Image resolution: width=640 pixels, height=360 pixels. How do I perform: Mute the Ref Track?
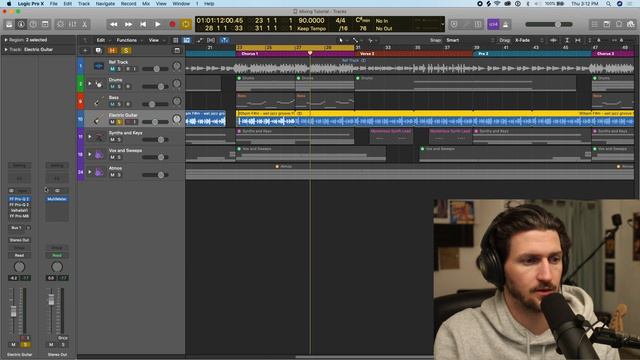[112, 69]
